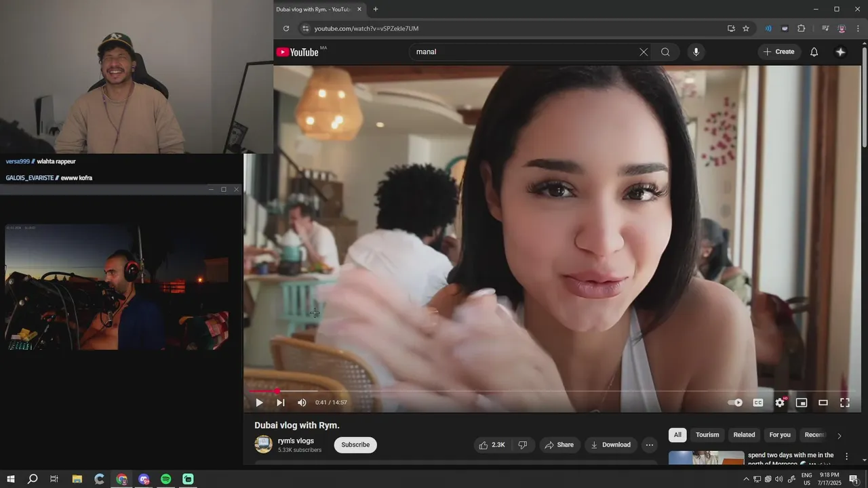Click the video title 'Dubai vlog with Rym.'
Screen dimensions: 868x488
point(297,426)
